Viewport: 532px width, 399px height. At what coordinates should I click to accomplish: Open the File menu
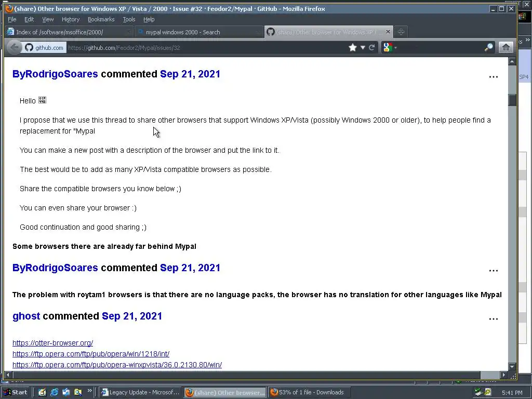pyautogui.click(x=12, y=19)
